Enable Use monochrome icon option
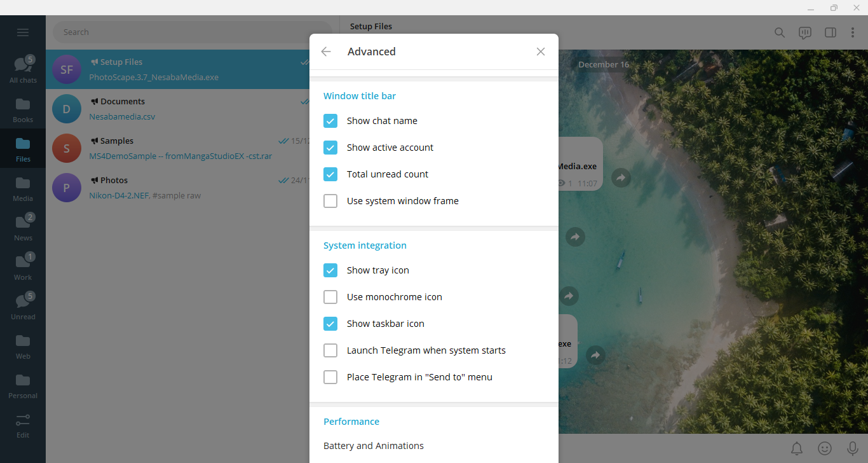The width and height of the screenshot is (868, 463). 330,297
